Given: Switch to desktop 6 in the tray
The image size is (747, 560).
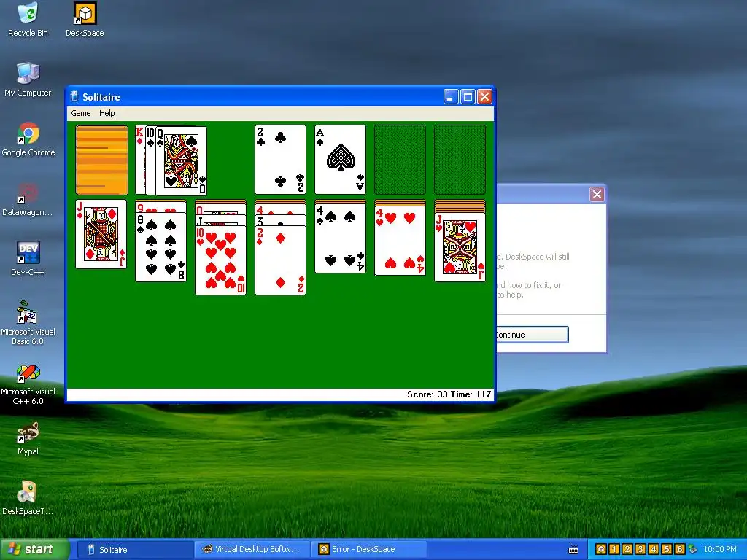Looking at the screenshot, I should (x=680, y=549).
